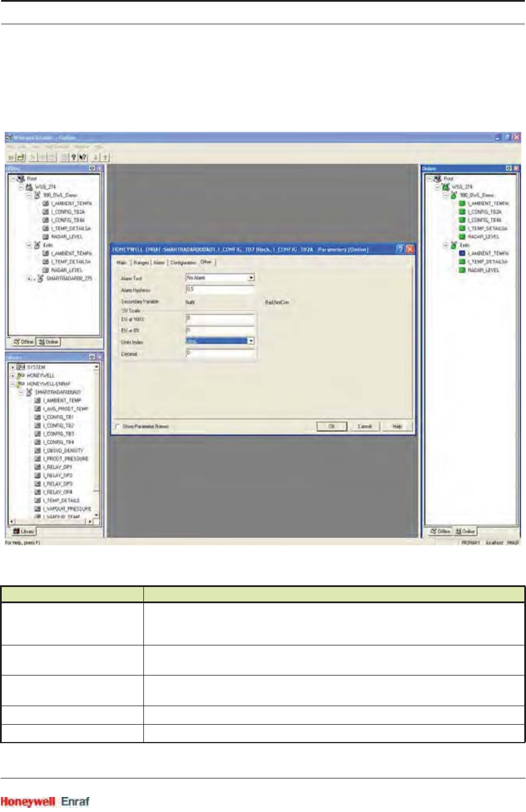
Task: Click I_RELAY_OP1 block icon in Library
Action: (x=38, y=467)
